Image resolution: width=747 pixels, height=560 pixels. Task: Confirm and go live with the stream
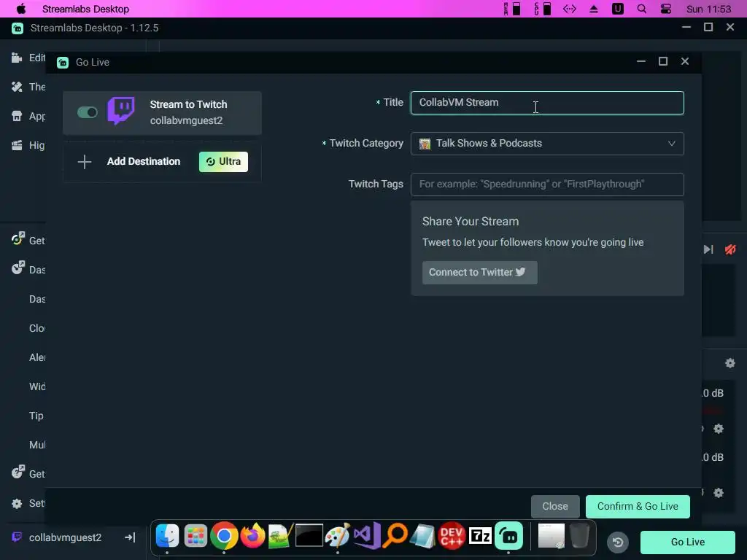[x=638, y=506]
